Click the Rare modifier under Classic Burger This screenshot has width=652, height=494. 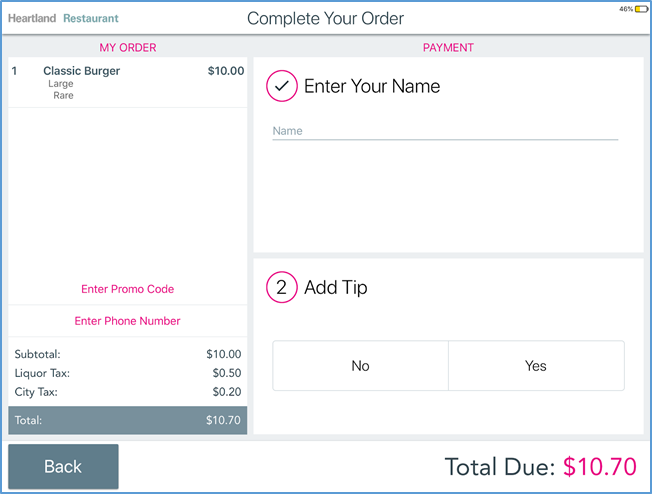coord(63,96)
